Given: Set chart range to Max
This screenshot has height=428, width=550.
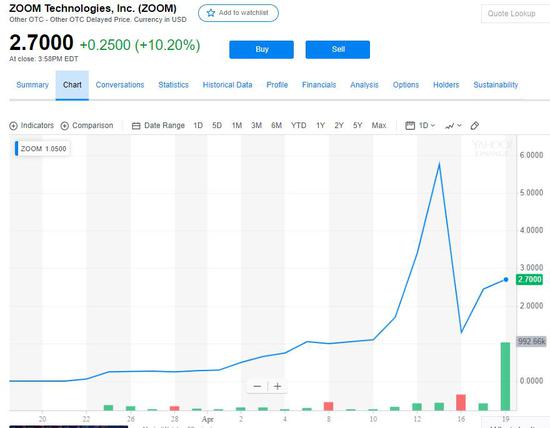Looking at the screenshot, I should (379, 126).
